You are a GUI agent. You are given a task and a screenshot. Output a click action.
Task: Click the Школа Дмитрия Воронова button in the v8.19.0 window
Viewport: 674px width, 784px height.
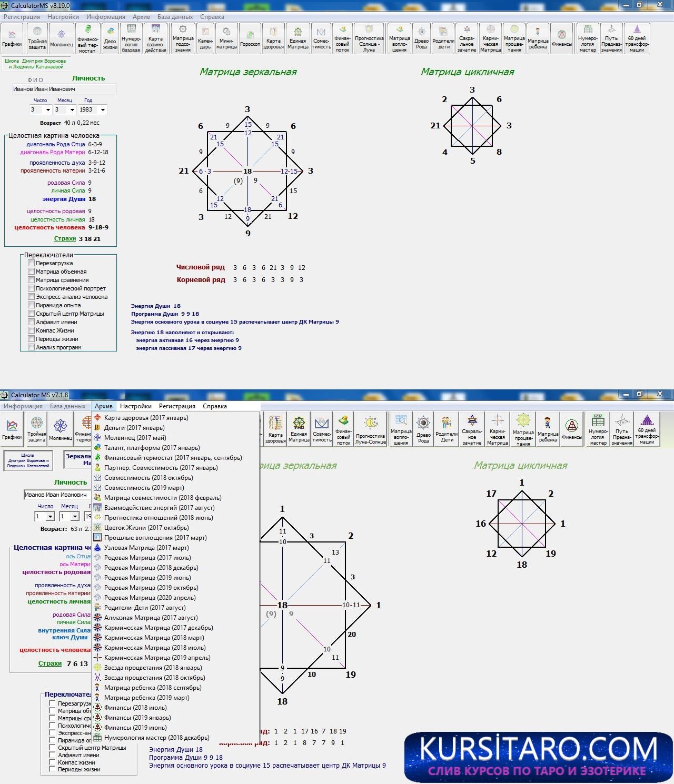click(x=36, y=64)
